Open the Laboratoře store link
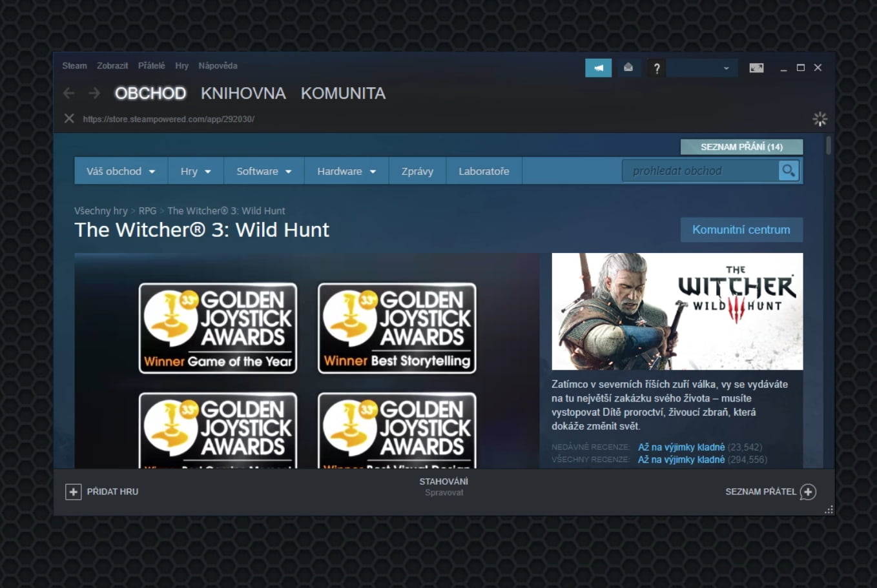The image size is (877, 588). click(x=484, y=171)
